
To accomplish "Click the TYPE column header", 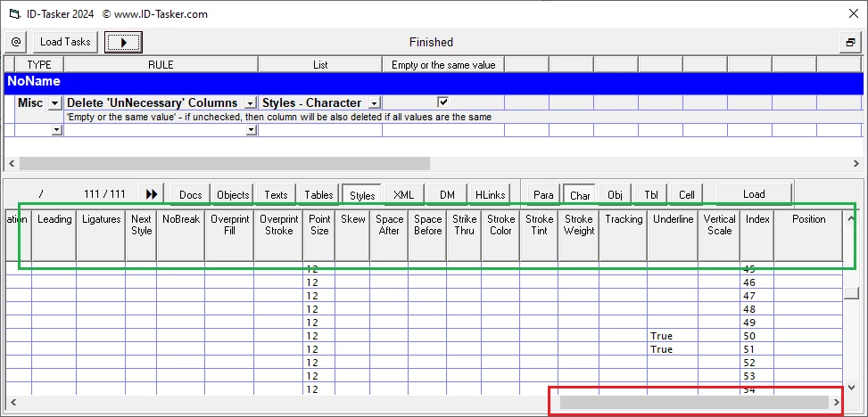I will tap(39, 65).
